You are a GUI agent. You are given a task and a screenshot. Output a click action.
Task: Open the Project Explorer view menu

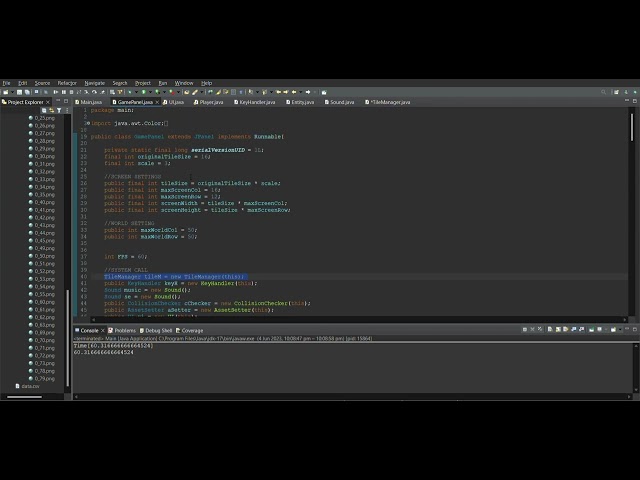pos(67,110)
